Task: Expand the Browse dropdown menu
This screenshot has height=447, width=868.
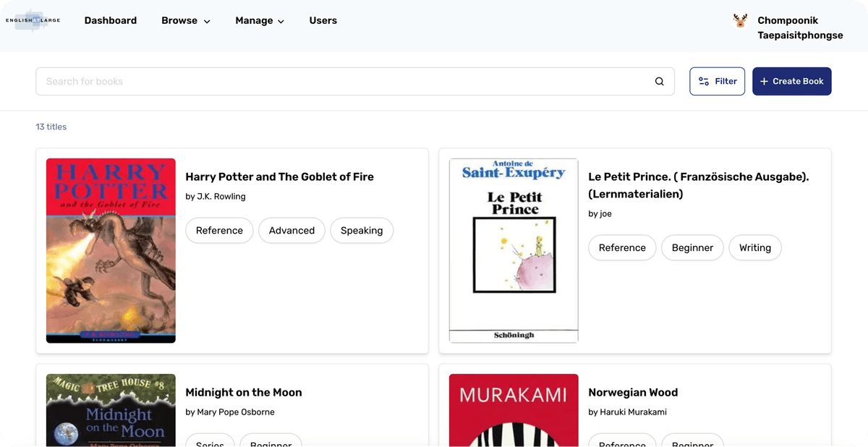Action: [186, 21]
